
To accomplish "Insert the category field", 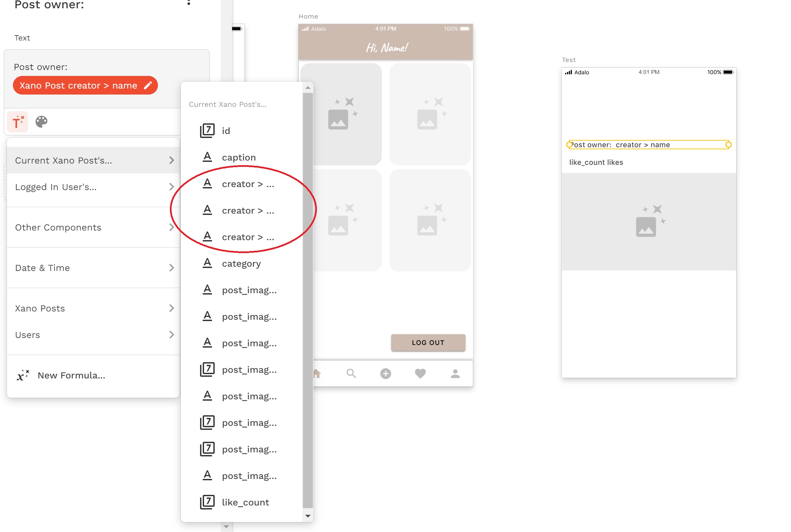I will pos(241,263).
